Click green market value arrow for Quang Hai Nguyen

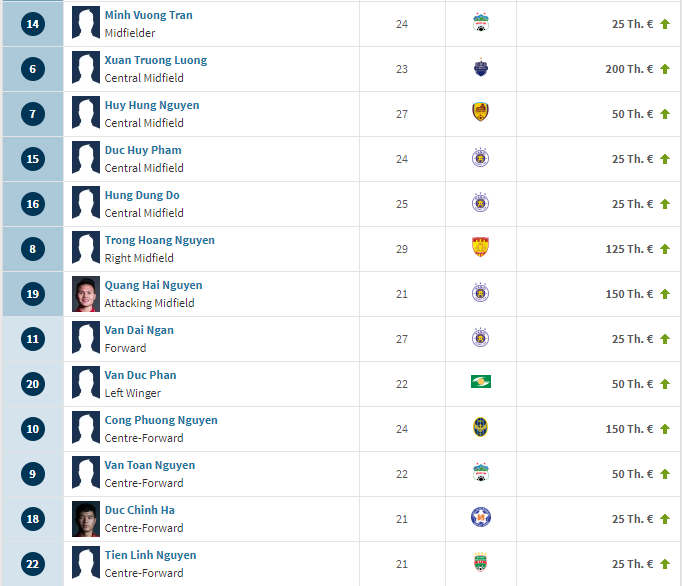665,294
